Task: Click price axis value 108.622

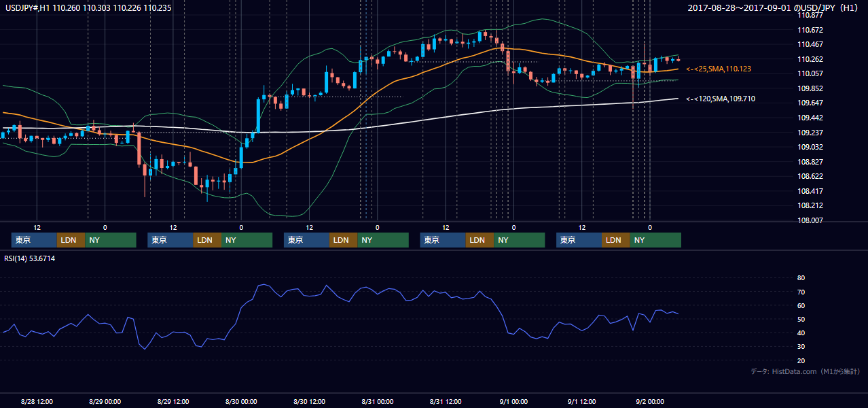Action: (x=811, y=176)
